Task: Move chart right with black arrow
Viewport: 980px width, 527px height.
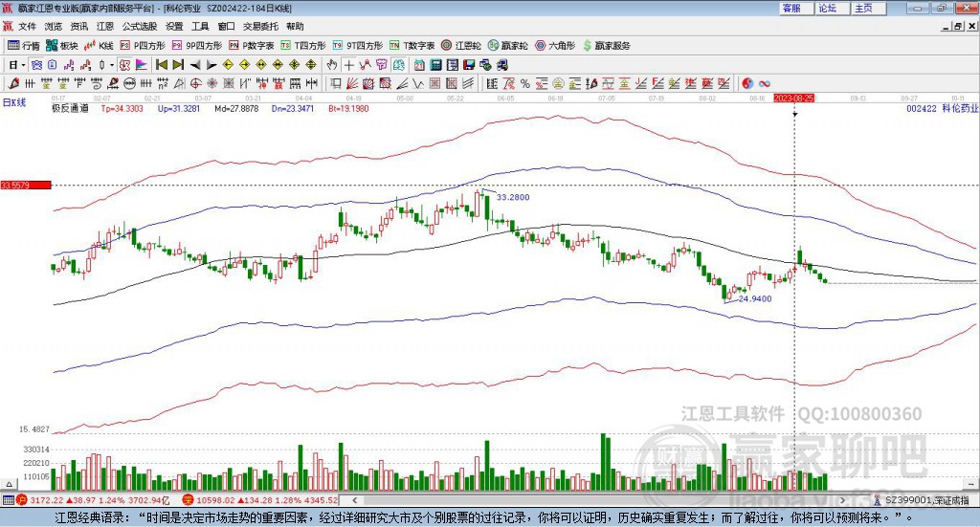Action: tap(212, 65)
